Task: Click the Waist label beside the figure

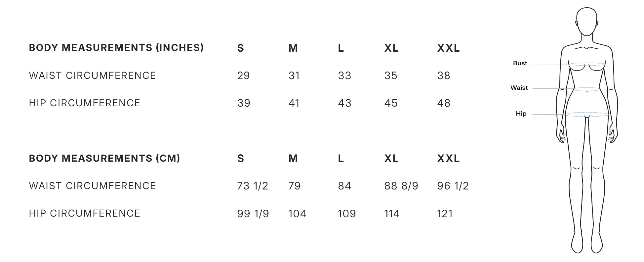Action: [x=519, y=88]
